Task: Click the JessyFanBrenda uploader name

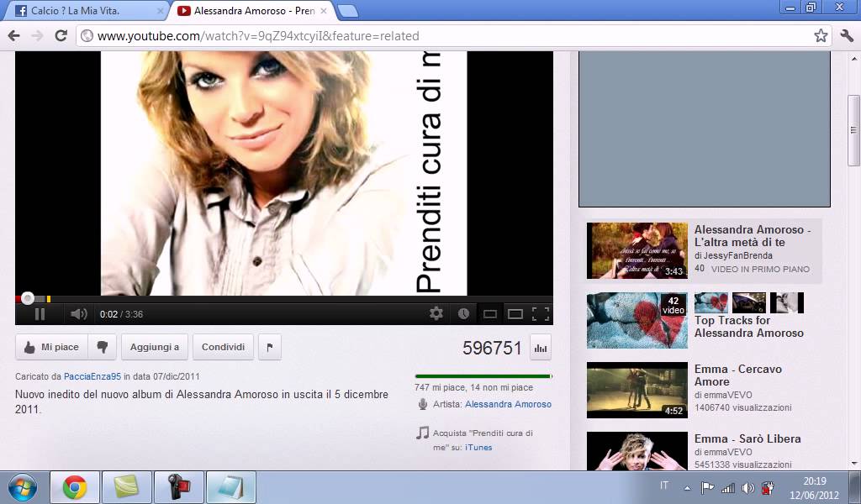Action: click(737, 255)
